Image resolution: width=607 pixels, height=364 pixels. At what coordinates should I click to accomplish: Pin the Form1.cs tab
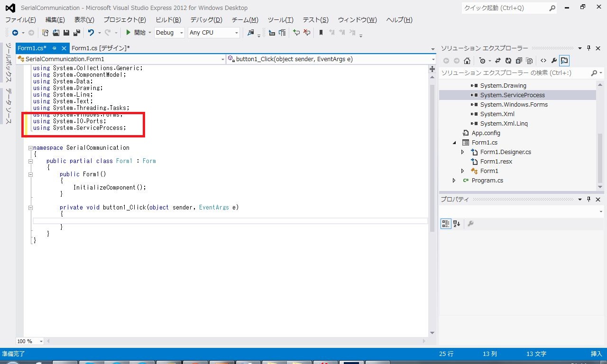55,48
